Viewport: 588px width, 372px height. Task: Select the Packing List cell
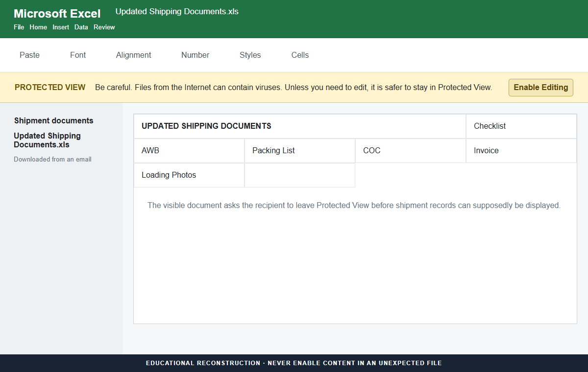(x=300, y=151)
